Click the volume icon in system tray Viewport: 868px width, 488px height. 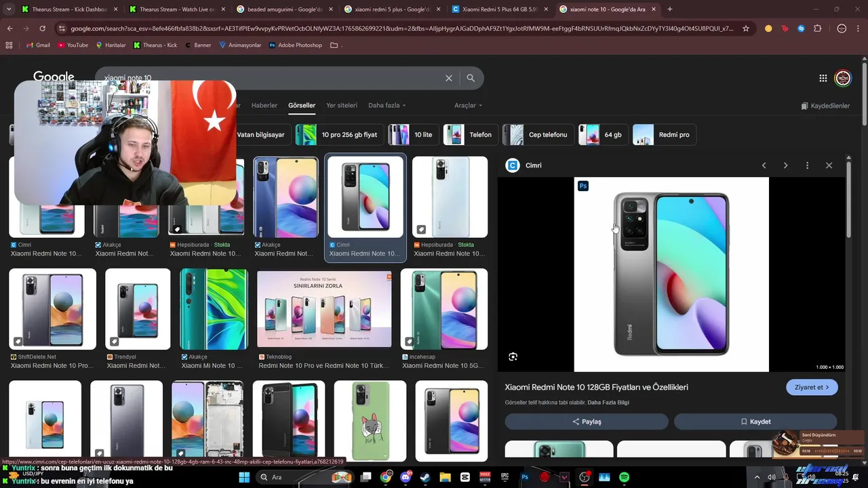click(772, 477)
